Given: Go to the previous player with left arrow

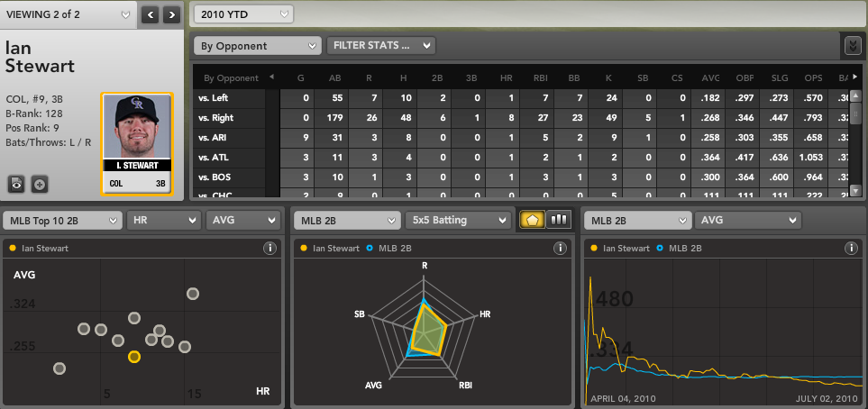Looking at the screenshot, I should tap(151, 14).
